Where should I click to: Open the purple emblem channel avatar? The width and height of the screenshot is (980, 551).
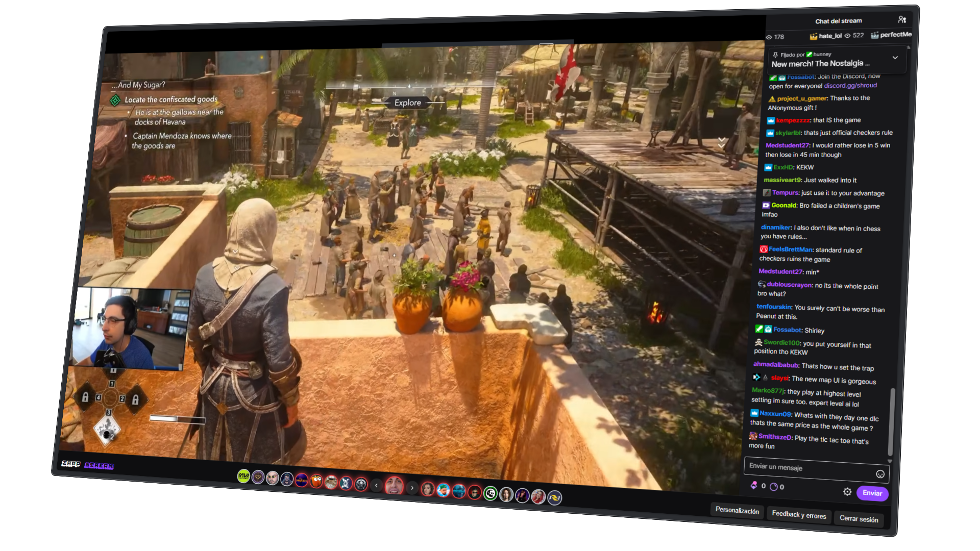tap(258, 478)
